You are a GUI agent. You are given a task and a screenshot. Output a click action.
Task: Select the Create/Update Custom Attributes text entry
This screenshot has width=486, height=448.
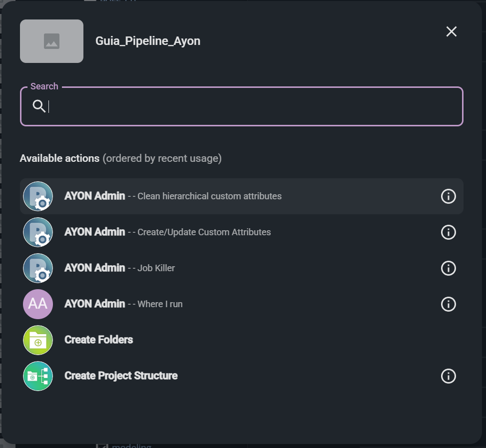pos(168,232)
